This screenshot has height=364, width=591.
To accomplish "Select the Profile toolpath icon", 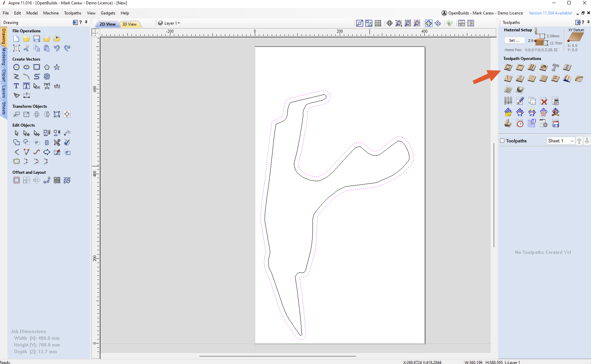I will [508, 67].
